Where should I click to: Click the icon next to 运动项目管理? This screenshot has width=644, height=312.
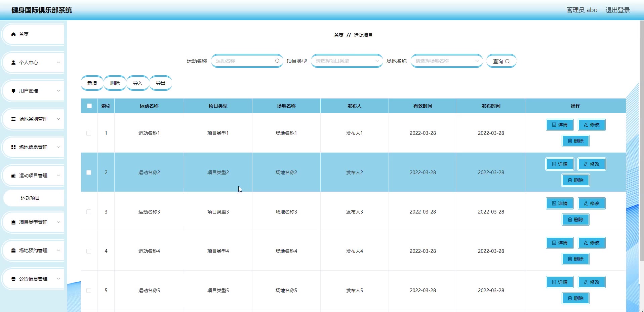(13, 175)
